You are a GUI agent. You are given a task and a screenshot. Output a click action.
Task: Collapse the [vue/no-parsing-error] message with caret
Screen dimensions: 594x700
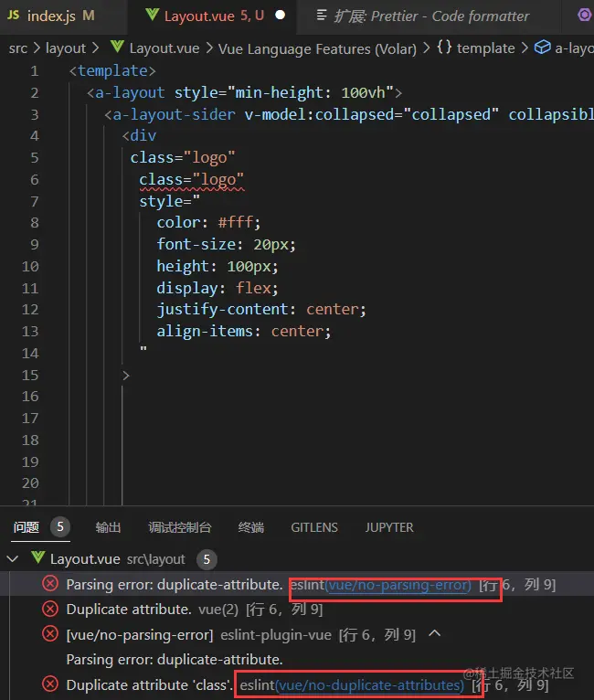click(x=435, y=633)
